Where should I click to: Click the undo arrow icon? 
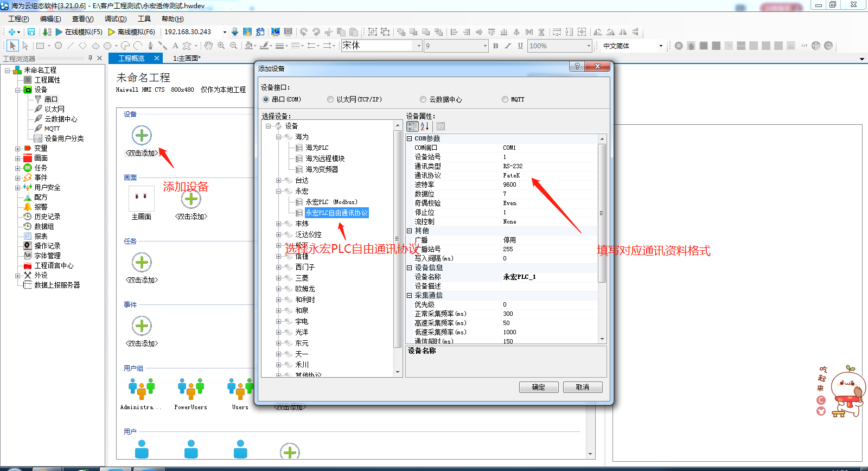point(304,32)
